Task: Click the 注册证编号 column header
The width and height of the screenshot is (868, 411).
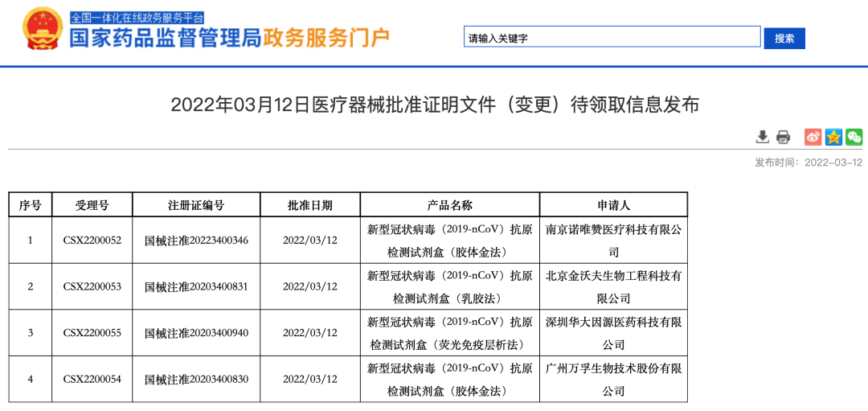Action: (x=196, y=205)
